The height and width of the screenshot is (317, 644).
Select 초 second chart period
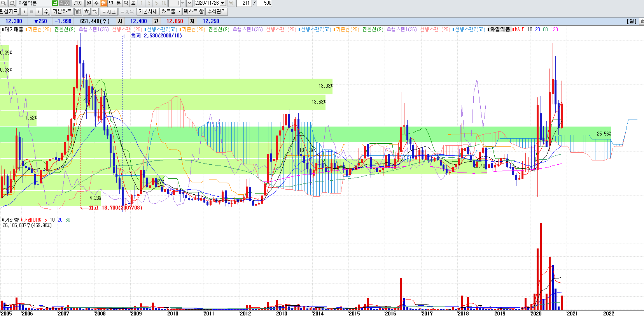pyautogui.click(x=133, y=3)
